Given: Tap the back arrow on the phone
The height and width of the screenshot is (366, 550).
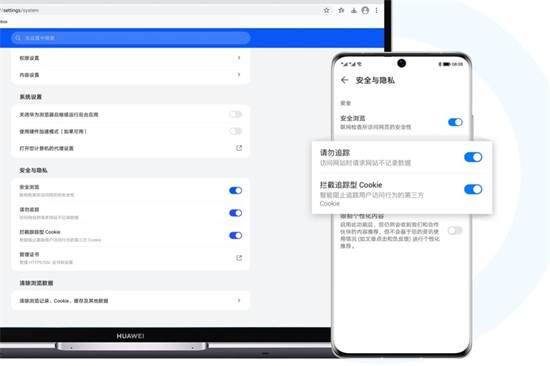Looking at the screenshot, I should [344, 80].
